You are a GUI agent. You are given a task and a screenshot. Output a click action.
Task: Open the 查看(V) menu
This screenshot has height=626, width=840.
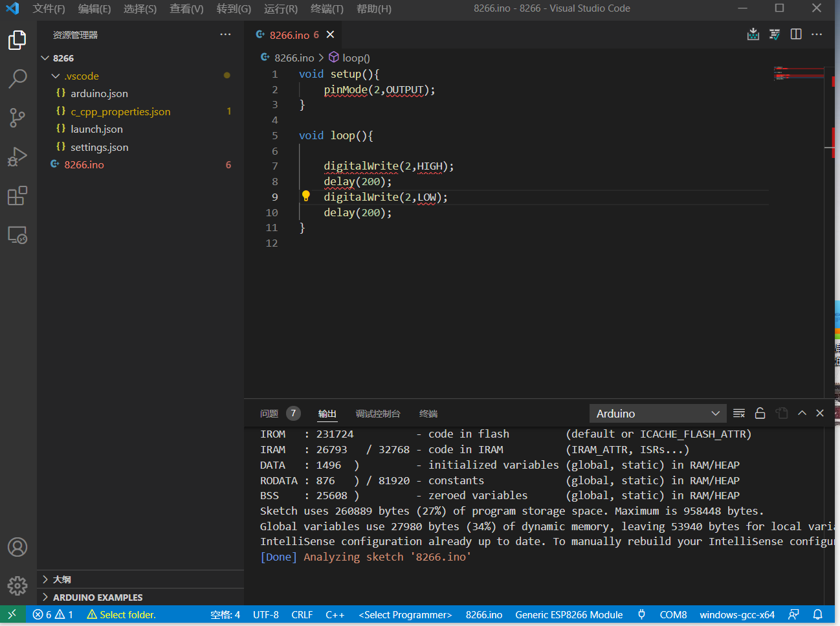coord(186,8)
